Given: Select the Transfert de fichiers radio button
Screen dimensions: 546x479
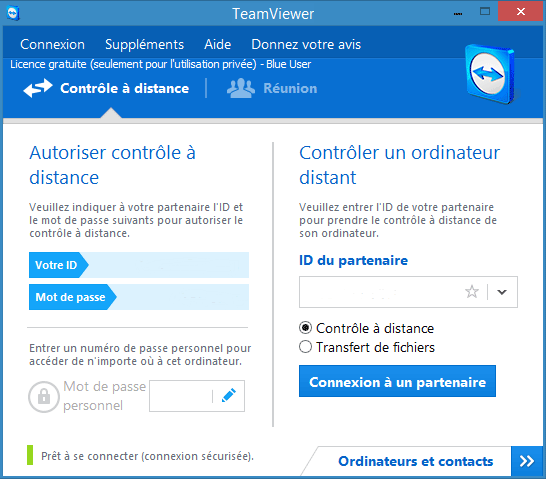Looking at the screenshot, I should click(x=305, y=347).
